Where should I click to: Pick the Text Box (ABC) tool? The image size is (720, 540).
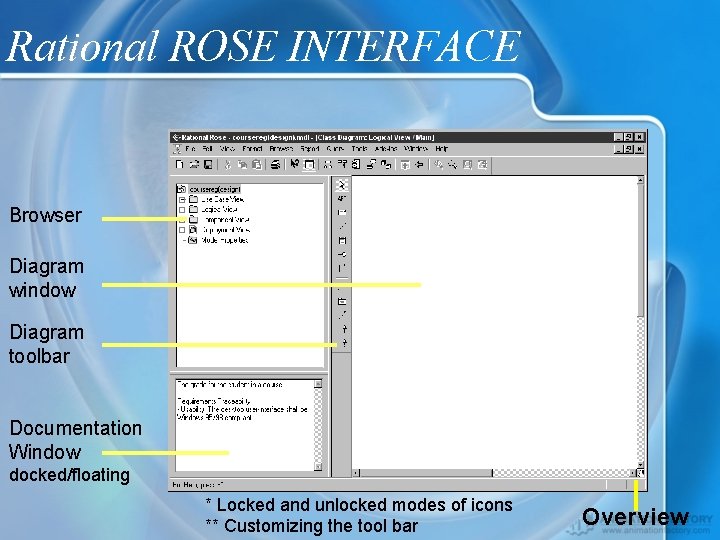(x=342, y=198)
